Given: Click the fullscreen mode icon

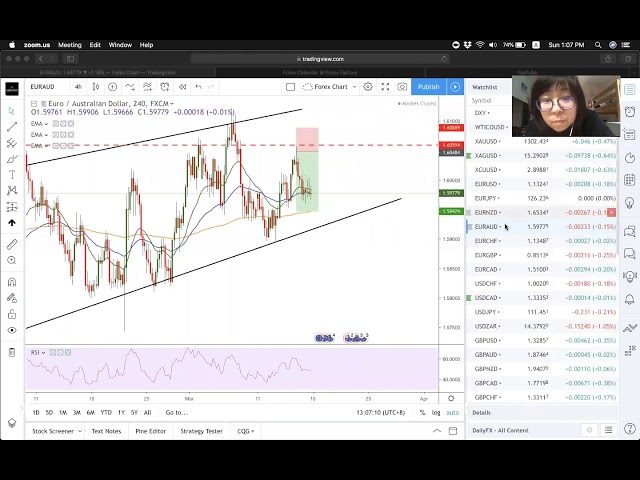Looking at the screenshot, I should coord(384,87).
